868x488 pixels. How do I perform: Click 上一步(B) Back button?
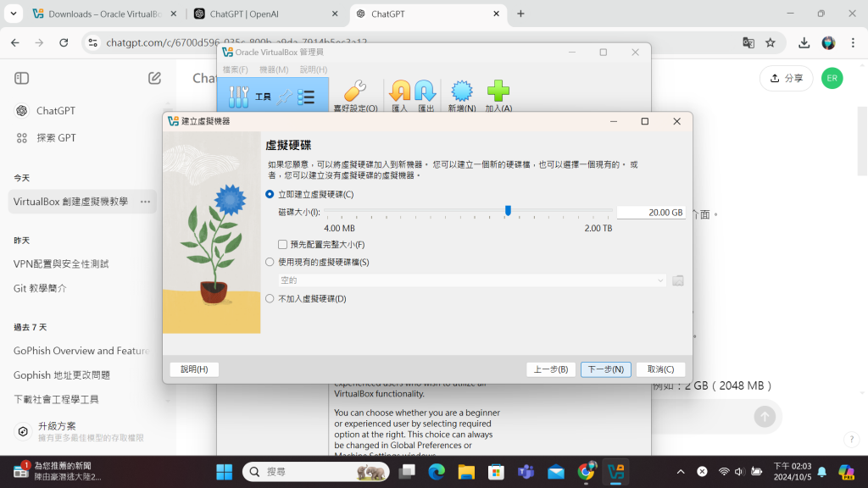coord(551,369)
